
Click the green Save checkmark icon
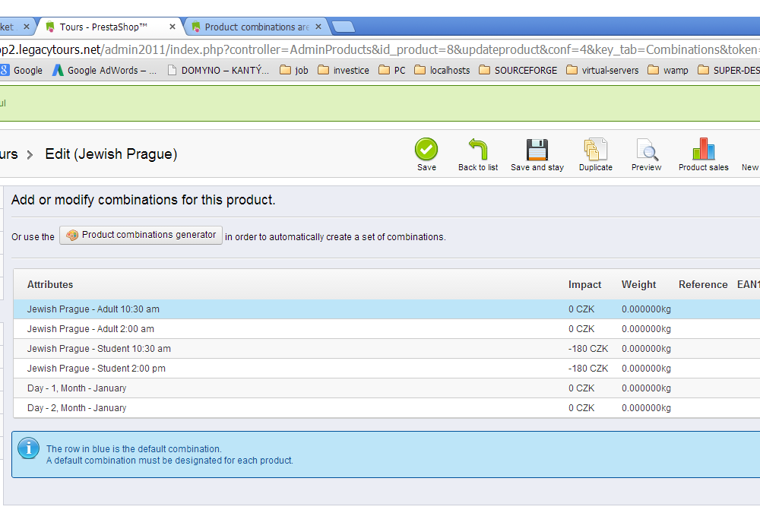426,149
